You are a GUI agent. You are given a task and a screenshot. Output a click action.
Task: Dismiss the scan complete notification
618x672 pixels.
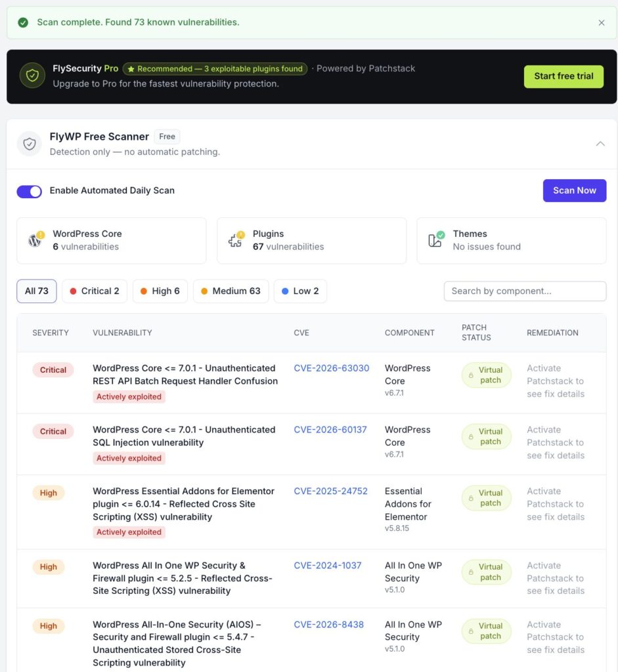(x=602, y=23)
